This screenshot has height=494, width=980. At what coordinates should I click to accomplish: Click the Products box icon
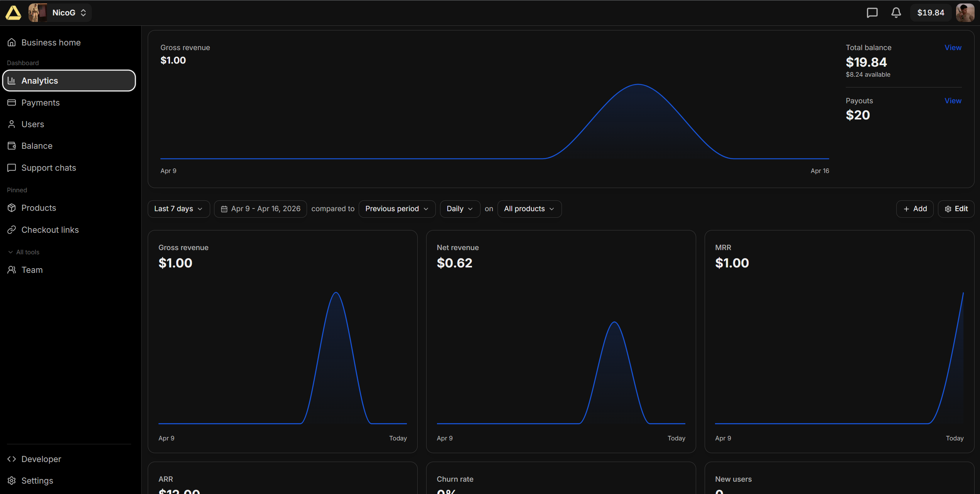point(12,208)
